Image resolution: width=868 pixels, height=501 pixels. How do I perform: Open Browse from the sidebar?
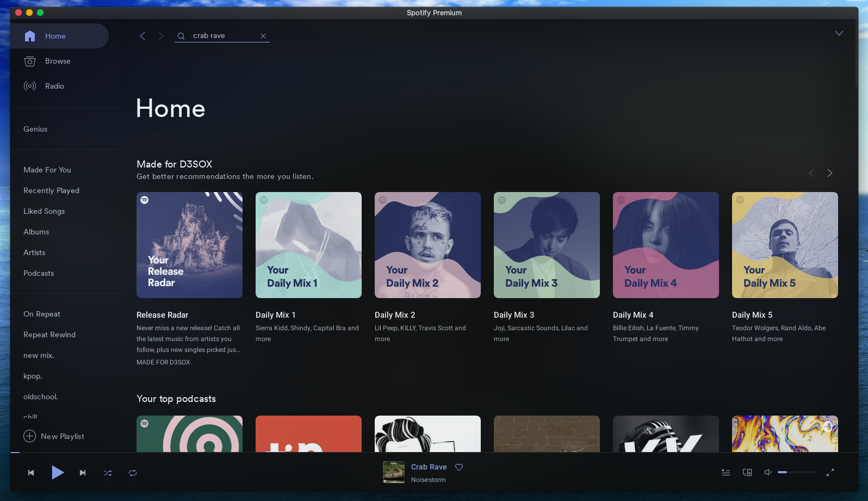click(x=58, y=61)
